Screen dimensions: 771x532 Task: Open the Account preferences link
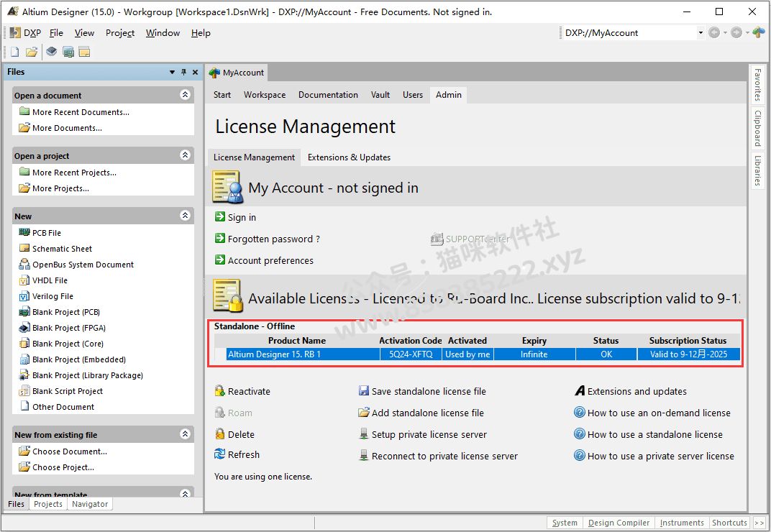click(270, 260)
